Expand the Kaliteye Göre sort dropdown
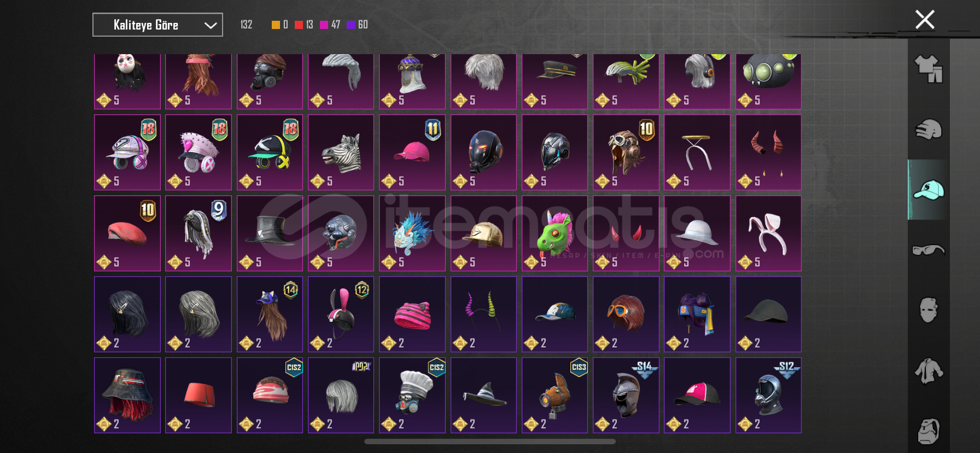This screenshot has height=453, width=980. (157, 25)
